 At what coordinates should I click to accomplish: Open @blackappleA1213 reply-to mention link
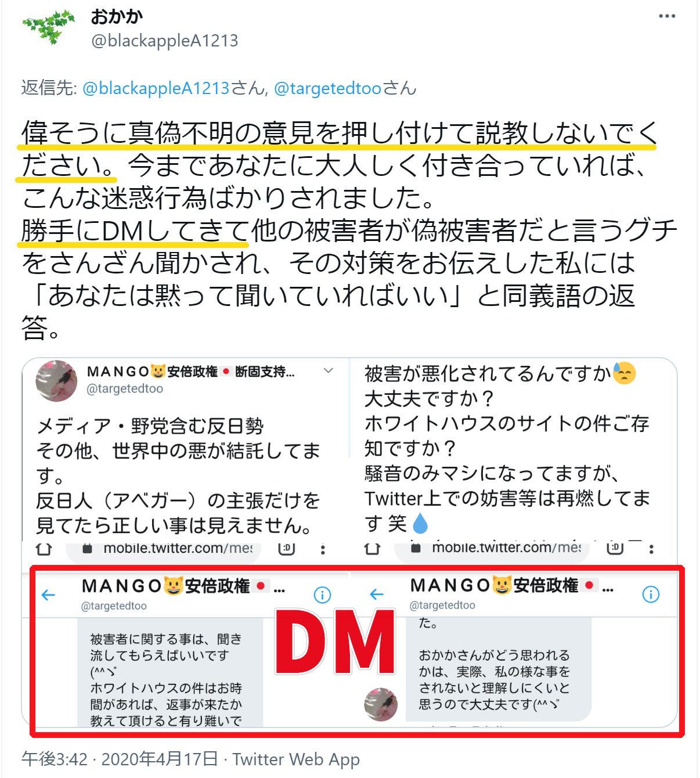(156, 88)
